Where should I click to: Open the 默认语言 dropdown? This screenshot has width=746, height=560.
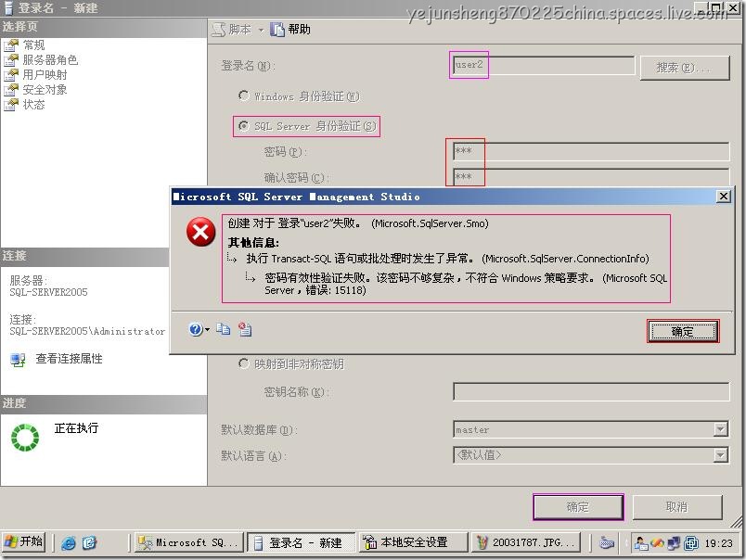720,455
